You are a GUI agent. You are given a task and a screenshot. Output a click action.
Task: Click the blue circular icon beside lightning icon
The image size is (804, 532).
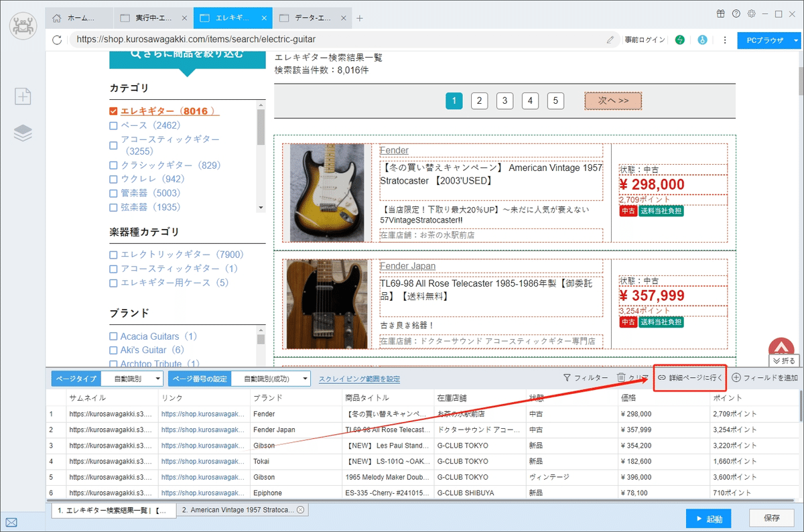point(702,40)
